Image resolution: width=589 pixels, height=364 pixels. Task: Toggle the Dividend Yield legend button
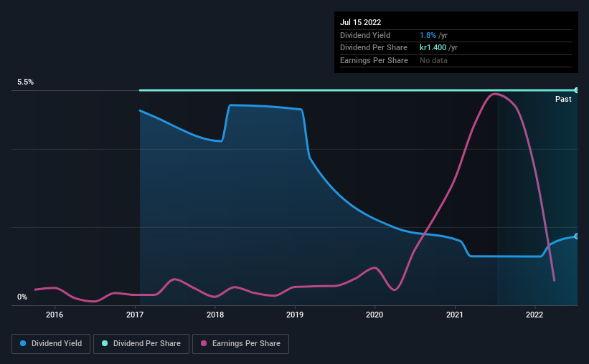click(x=51, y=344)
